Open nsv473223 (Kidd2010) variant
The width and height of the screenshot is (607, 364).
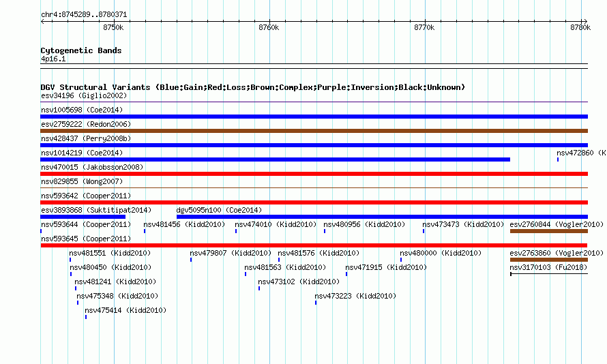coord(355,296)
